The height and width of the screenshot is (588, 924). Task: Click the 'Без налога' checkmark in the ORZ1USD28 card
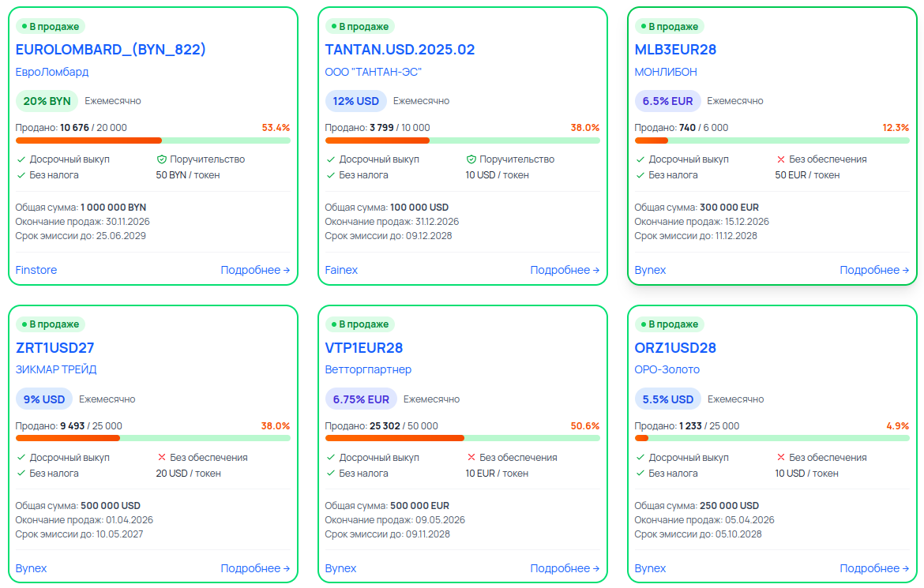[640, 474]
